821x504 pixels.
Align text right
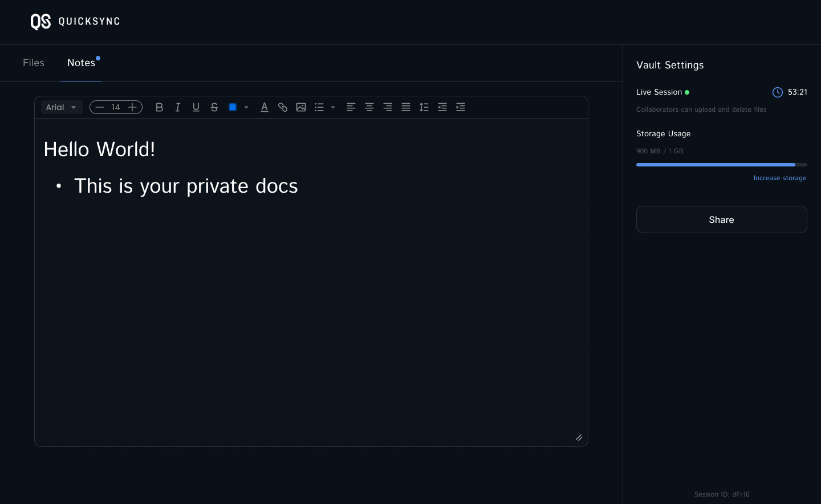tap(388, 107)
